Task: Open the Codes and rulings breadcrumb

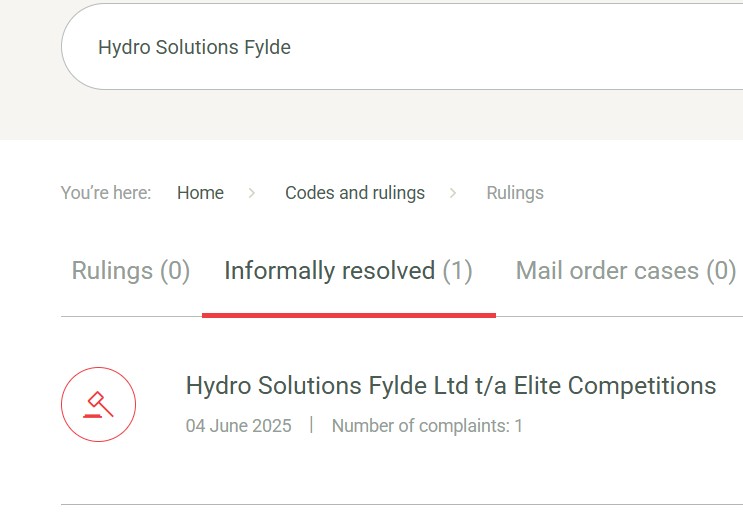Action: click(x=355, y=193)
